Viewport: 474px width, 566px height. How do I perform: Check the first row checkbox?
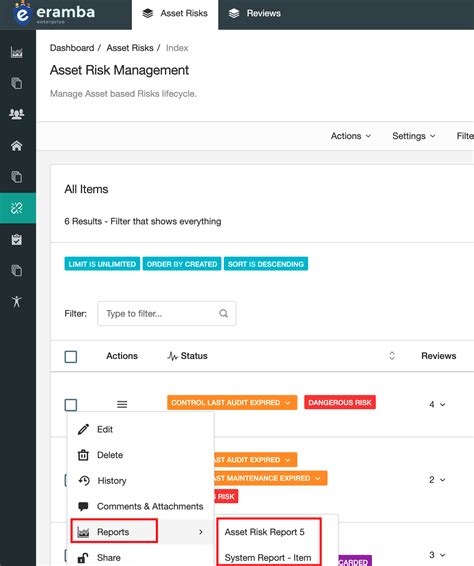[71, 405]
